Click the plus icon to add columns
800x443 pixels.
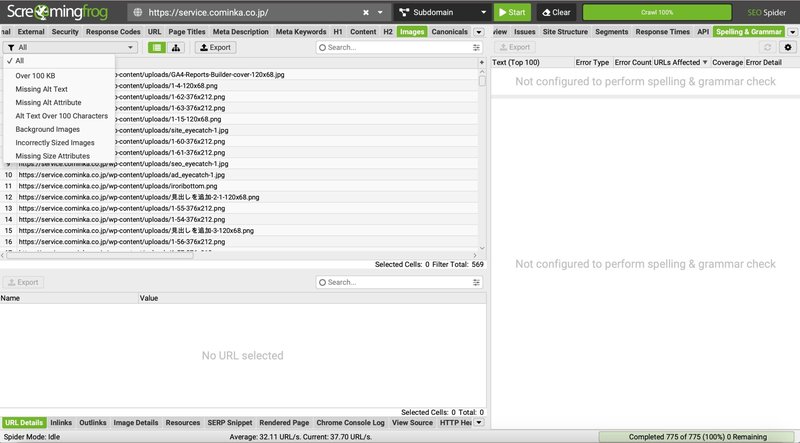(482, 62)
